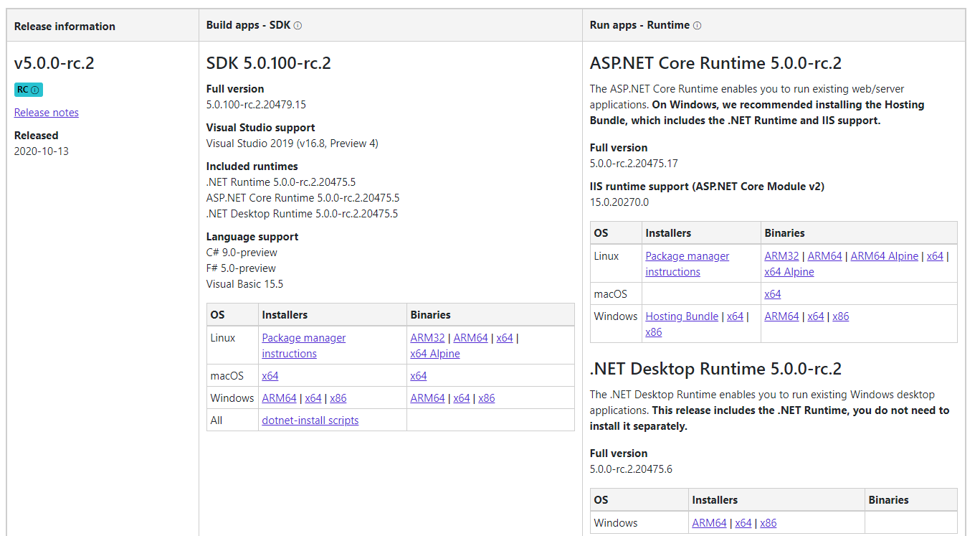This screenshot has width=980, height=536.
Task: Download SDK Windows x64 binaries
Action: click(462, 398)
